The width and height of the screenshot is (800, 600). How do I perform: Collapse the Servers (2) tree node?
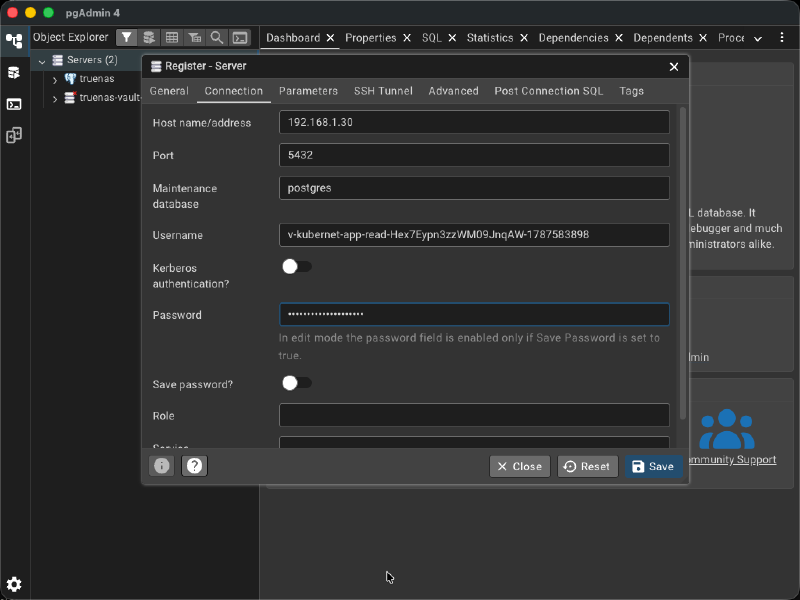[42, 61]
